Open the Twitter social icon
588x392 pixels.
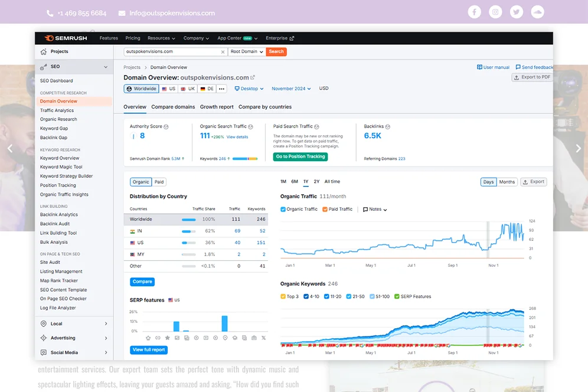[x=516, y=12]
